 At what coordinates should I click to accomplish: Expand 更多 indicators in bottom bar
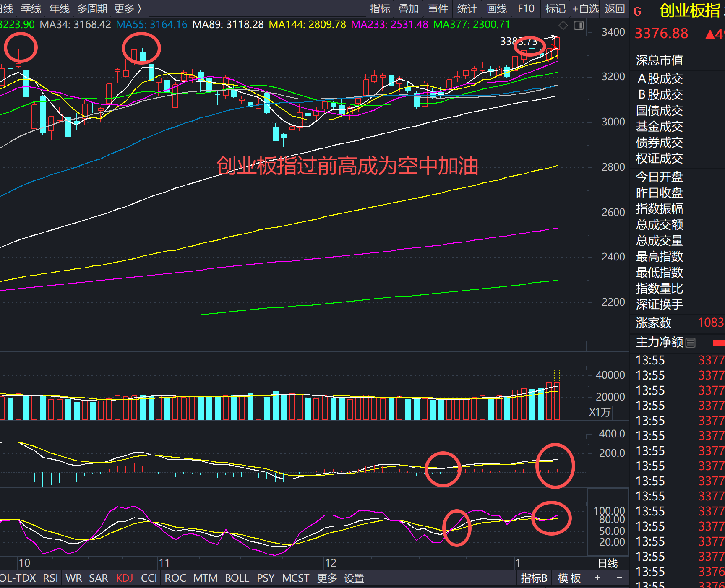327,578
